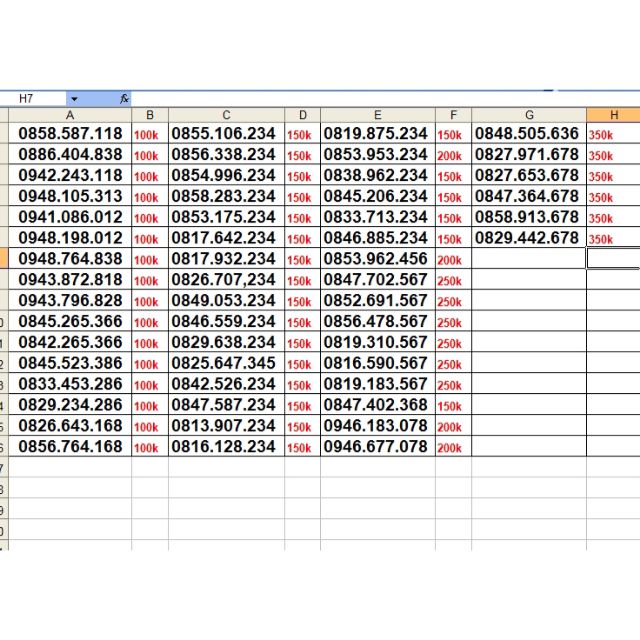
Task: Select cell with number 0819.875.234
Action: point(377,134)
